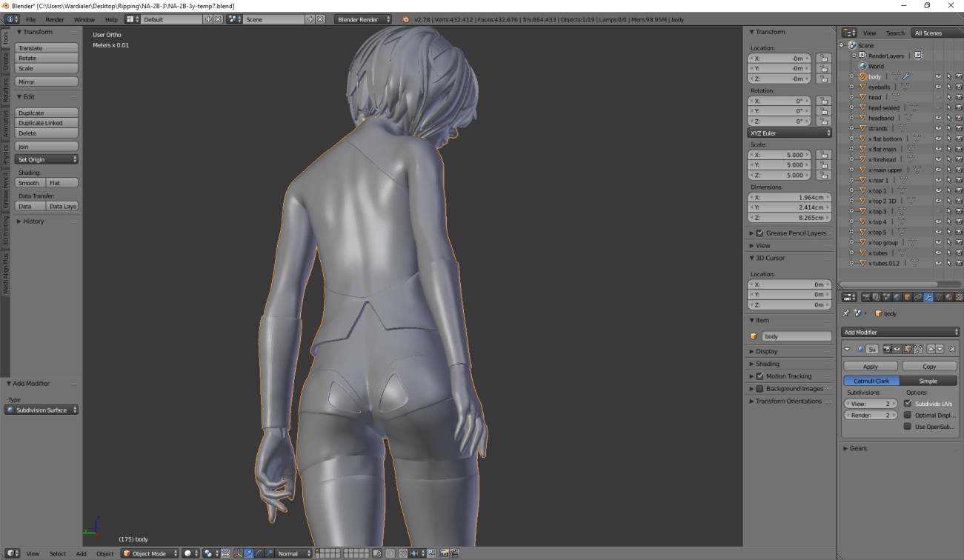
Task: Enable the Optimal Display checkbox
Action: [908, 415]
